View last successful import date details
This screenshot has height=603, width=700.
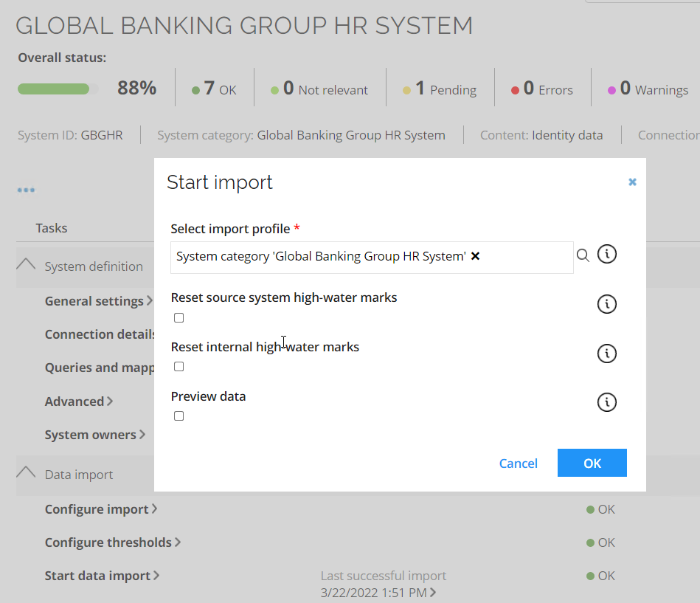tap(378, 593)
